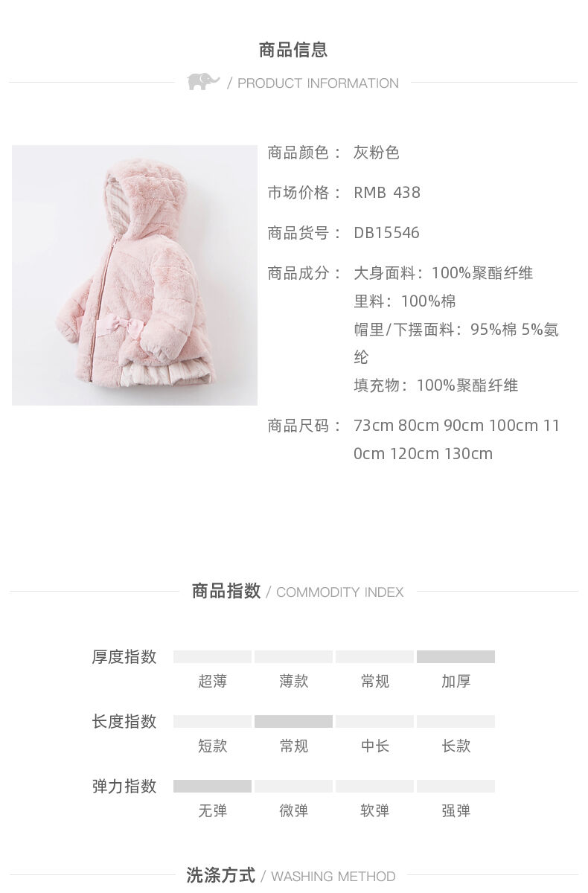This screenshot has height=893, width=588.
Task: Click the market price RMB 438
Action: point(387,193)
